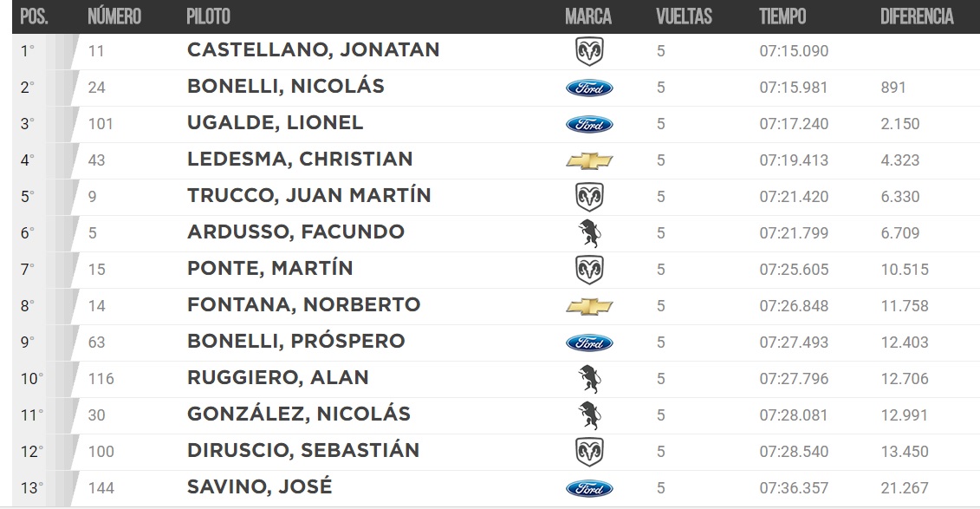Click the MARCA column header
The width and height of the screenshot is (980, 509).
click(588, 16)
